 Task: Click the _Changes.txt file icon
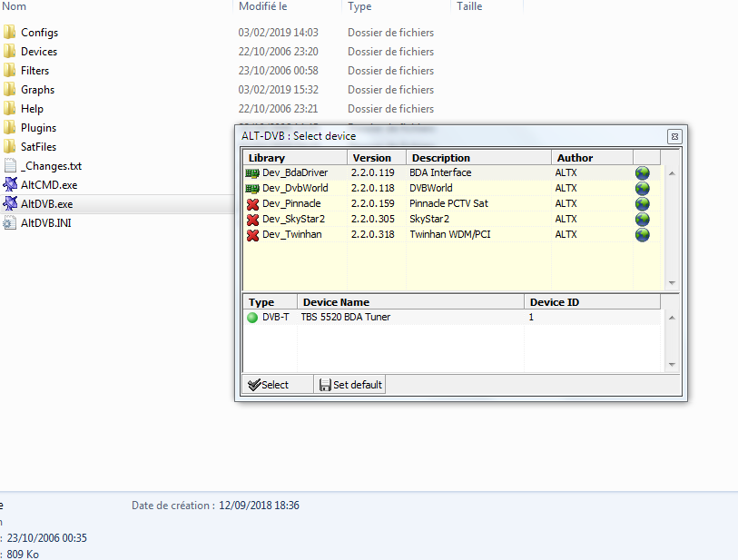[x=10, y=166]
